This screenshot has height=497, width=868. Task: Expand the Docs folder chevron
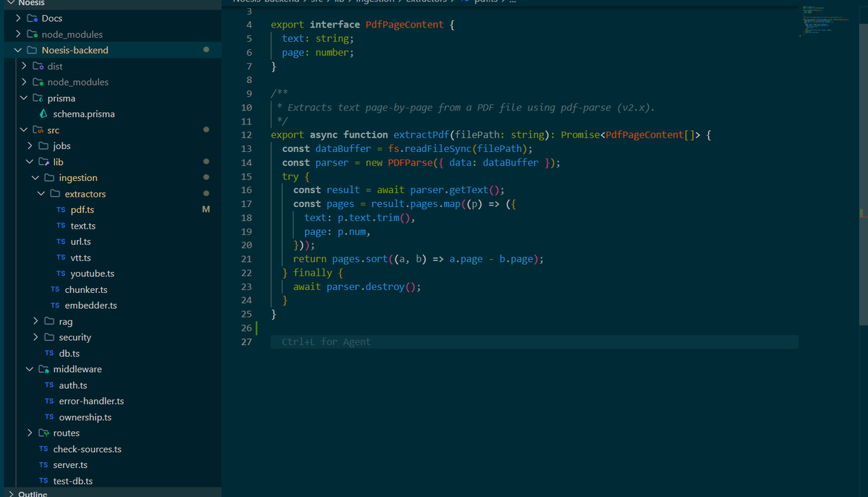(x=18, y=18)
